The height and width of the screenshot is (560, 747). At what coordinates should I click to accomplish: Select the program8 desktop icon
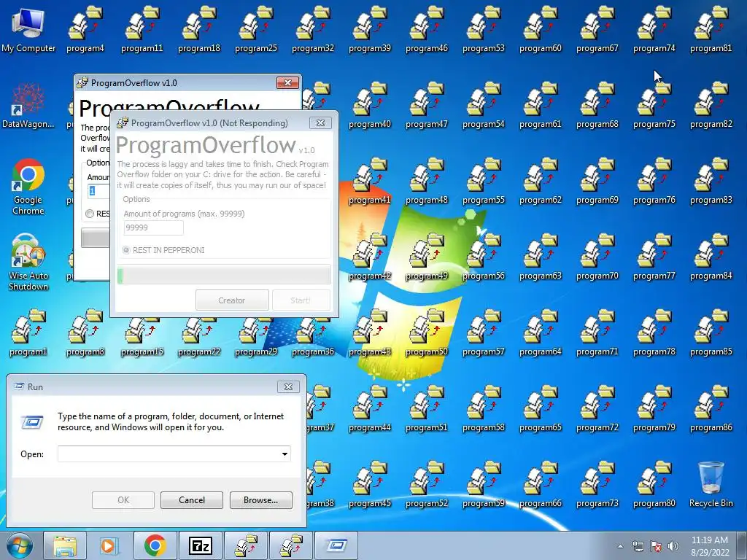85,332
